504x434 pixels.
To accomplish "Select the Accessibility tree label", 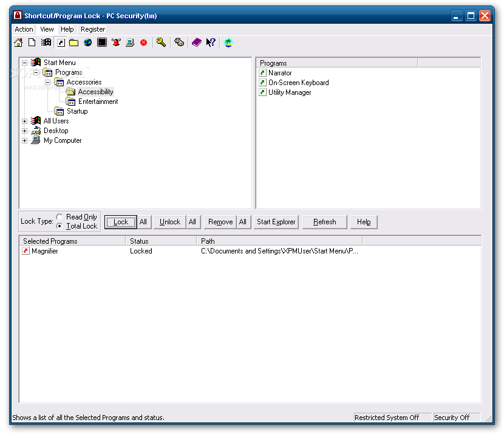I will click(x=95, y=92).
